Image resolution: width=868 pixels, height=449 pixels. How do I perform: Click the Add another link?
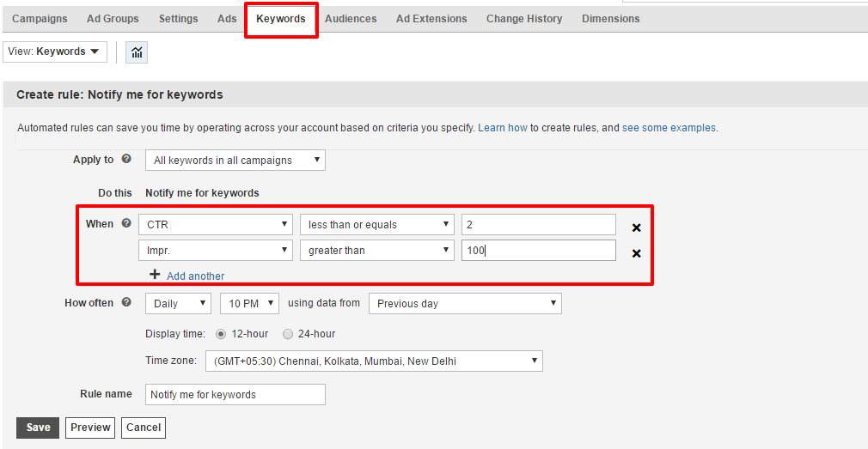pyautogui.click(x=196, y=276)
